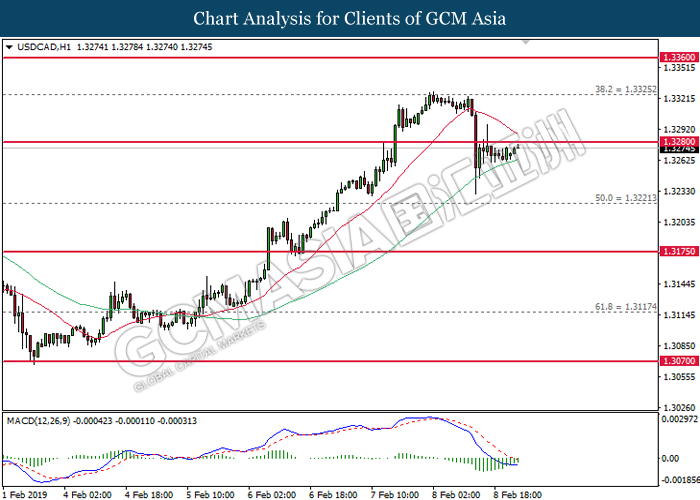The image size is (700, 500).
Task: Select the 50.0 = 1.32213 Fibonacci label
Action: pyautogui.click(x=626, y=198)
